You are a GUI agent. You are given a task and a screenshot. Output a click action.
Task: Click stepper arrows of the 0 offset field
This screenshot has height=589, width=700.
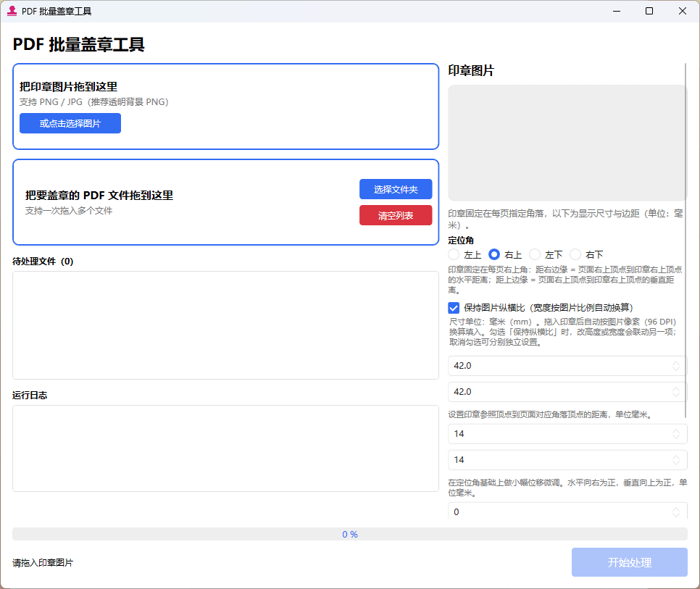click(x=676, y=511)
